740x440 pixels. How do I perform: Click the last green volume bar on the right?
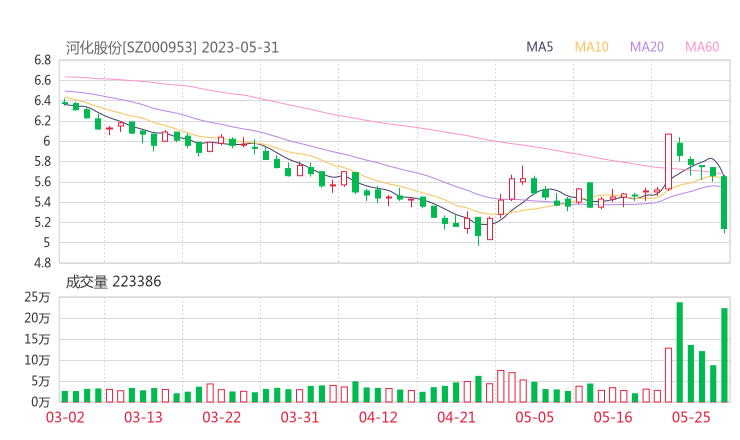[x=724, y=355]
